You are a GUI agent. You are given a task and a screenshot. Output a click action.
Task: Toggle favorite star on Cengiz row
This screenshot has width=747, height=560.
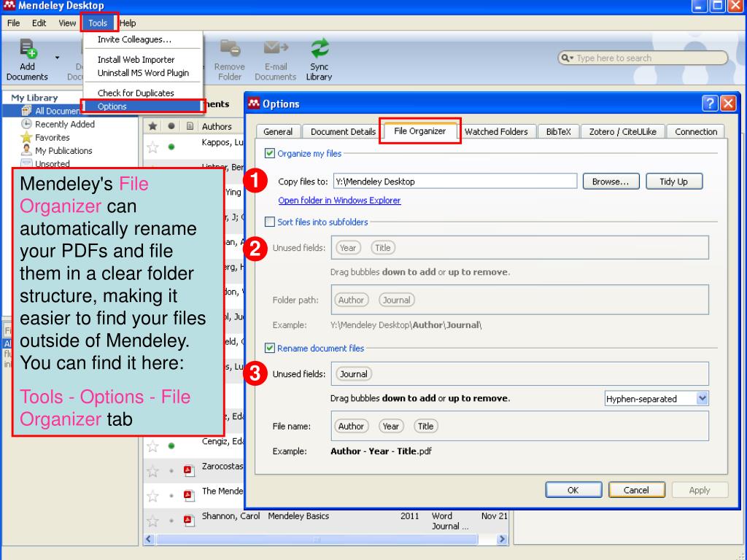click(x=152, y=446)
